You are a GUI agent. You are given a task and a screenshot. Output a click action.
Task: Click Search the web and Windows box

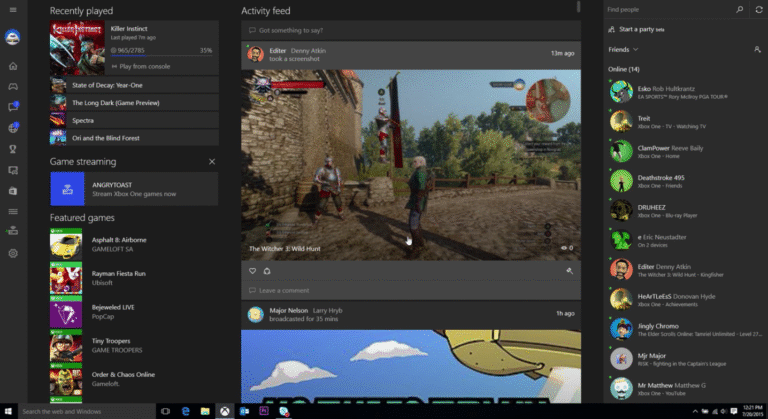point(86,411)
